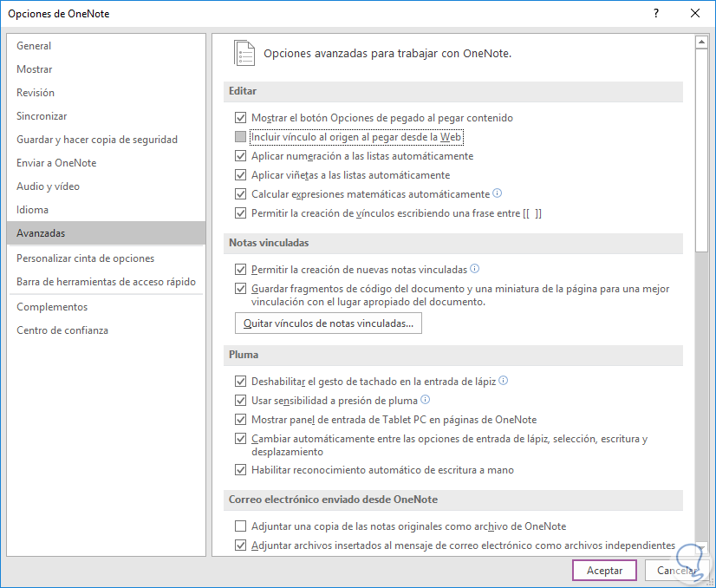Viewport: 716px width, 588px height.
Task: Toggle Permitir la creación de vínculos [[ ]]
Action: tap(241, 213)
